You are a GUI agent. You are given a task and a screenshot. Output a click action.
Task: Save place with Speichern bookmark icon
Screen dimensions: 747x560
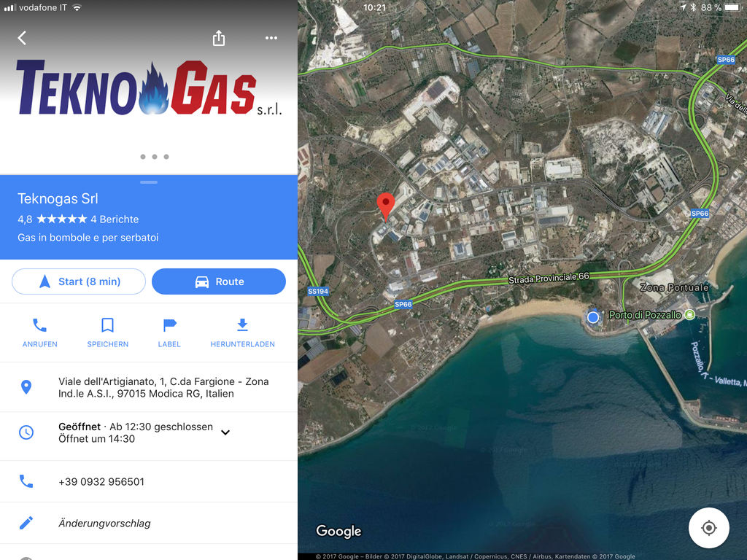click(108, 325)
